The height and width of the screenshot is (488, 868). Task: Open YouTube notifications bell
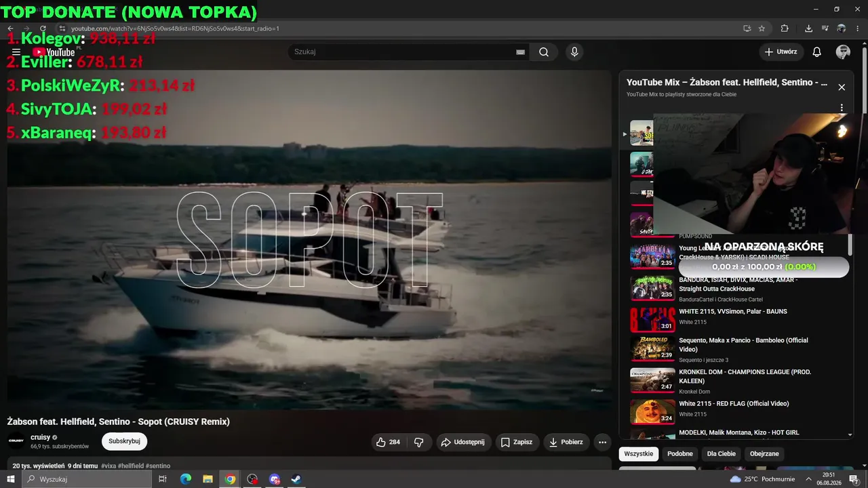coord(817,52)
